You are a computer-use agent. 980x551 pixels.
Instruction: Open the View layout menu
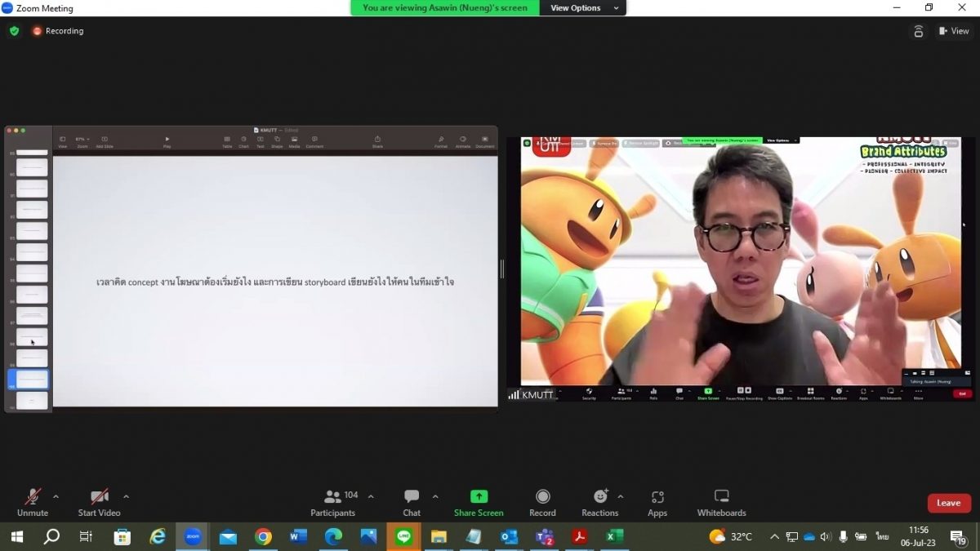tap(954, 31)
